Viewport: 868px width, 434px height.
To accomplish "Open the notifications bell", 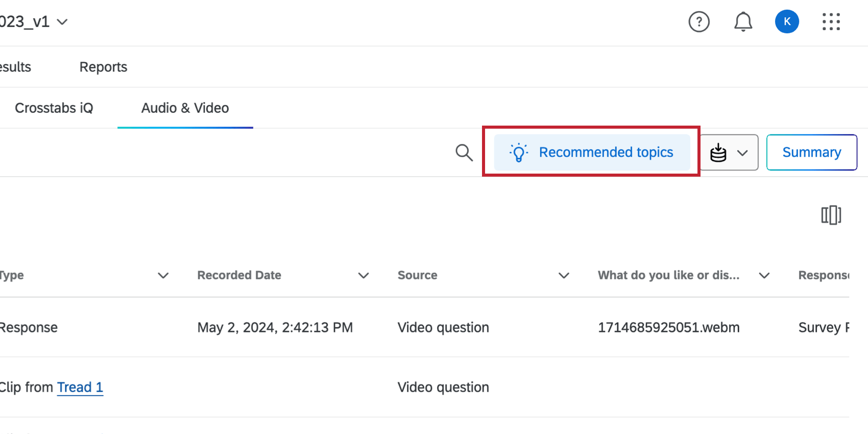I will (743, 22).
